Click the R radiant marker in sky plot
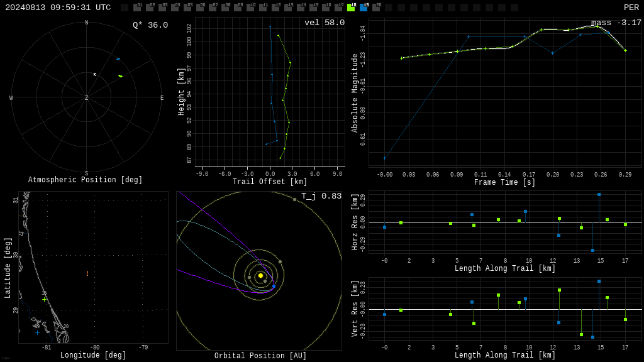 94,75
